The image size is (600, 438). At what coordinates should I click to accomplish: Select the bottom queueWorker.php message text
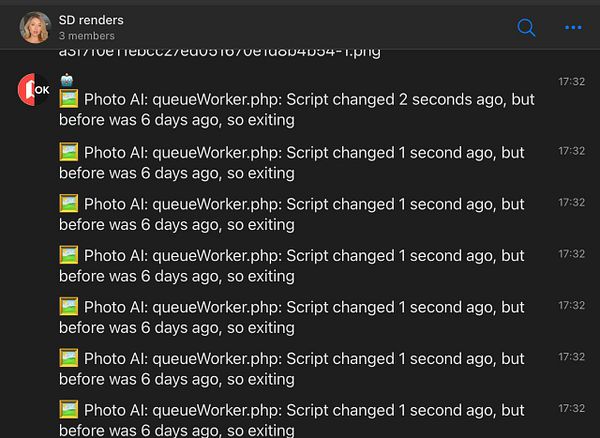click(292, 419)
